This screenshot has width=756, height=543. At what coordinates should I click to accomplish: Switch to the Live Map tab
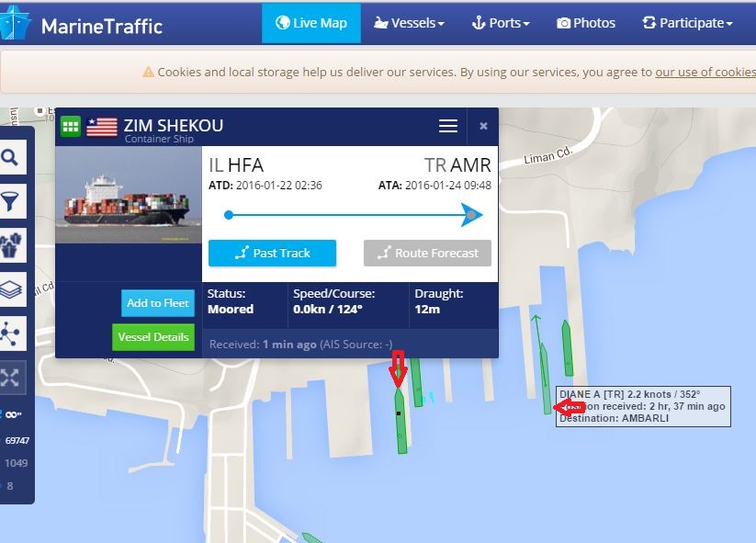click(x=311, y=23)
